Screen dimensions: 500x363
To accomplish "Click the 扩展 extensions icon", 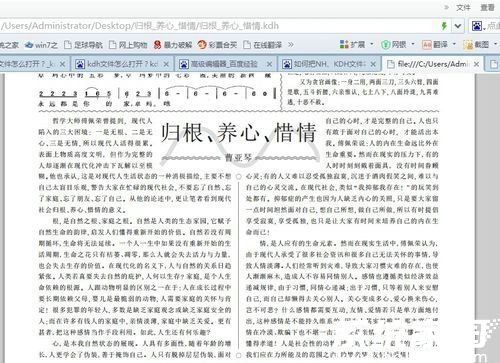I will pyautogui.click(x=344, y=45).
